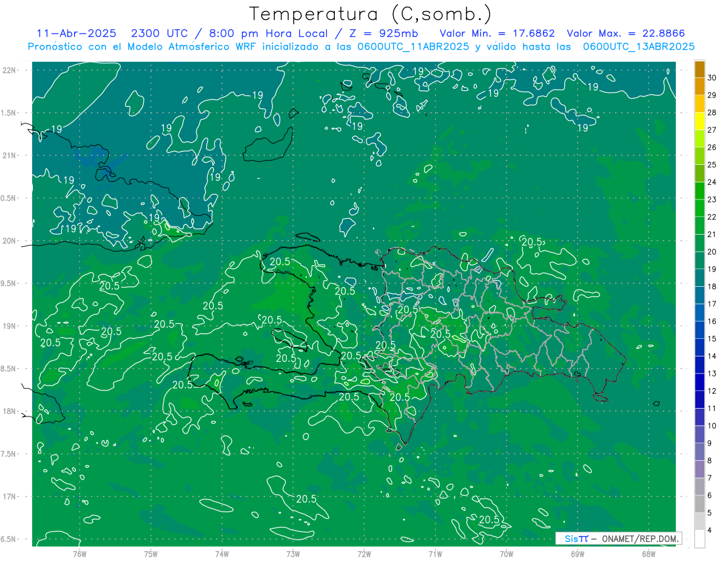Click the '75W' longitude axis label
This screenshot has height=562, width=728.
pos(151,554)
